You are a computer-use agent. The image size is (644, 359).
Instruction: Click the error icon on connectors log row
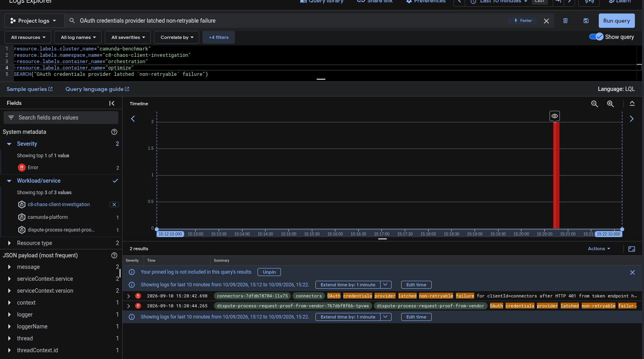pos(138,296)
